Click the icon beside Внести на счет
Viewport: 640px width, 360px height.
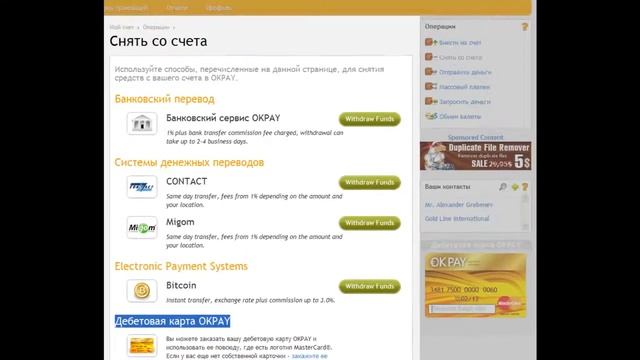[x=431, y=42]
